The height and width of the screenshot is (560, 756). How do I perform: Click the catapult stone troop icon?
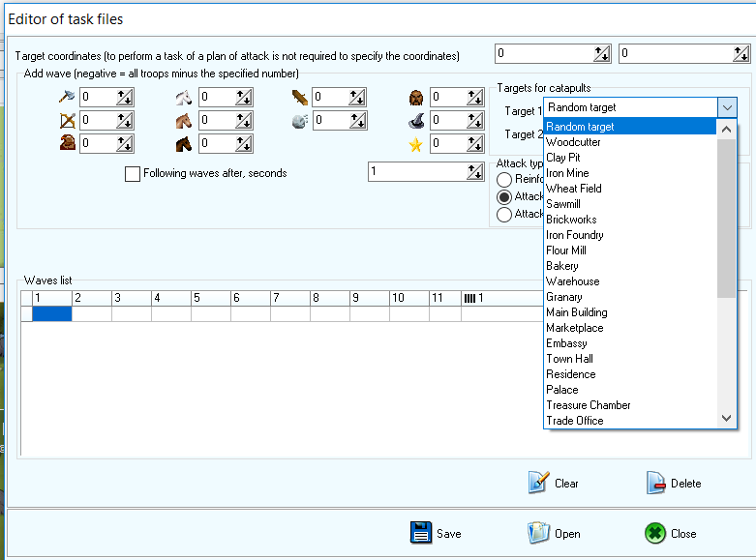pos(300,120)
